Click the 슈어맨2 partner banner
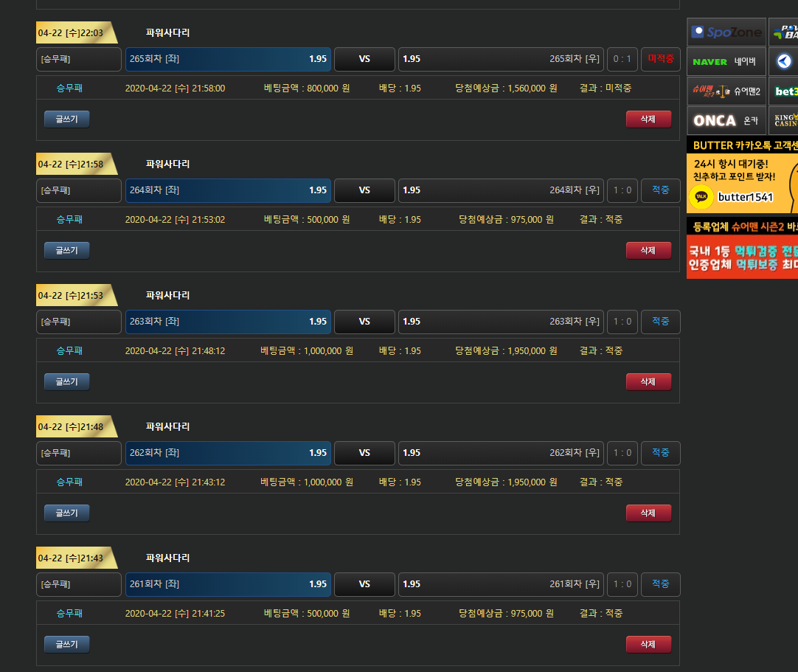 point(726,91)
